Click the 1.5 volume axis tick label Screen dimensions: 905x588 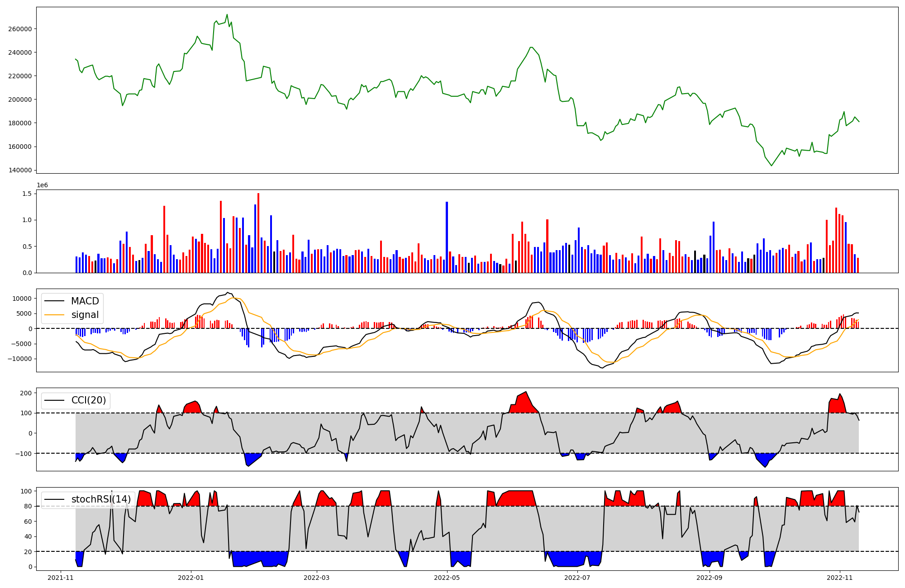coord(26,194)
